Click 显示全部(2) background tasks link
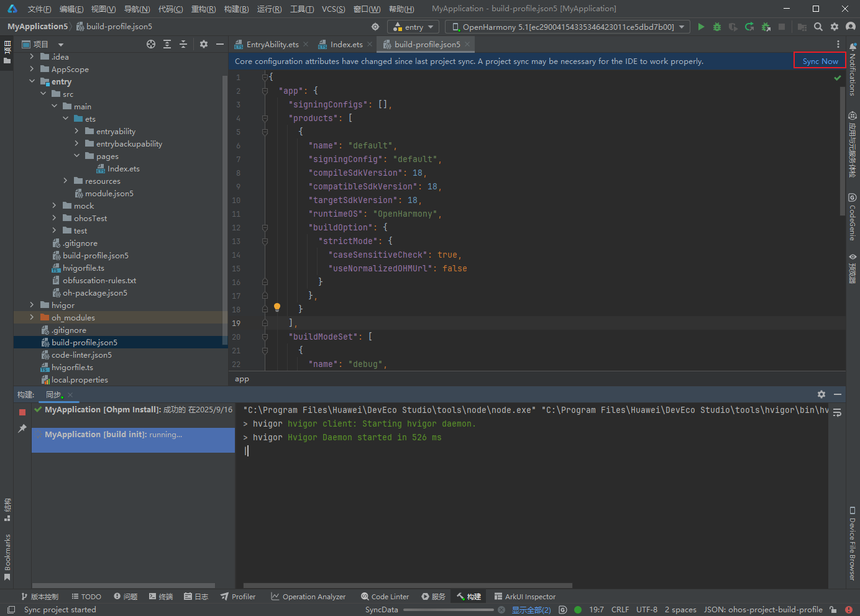Viewport: 860px width, 616px height. coord(531,610)
